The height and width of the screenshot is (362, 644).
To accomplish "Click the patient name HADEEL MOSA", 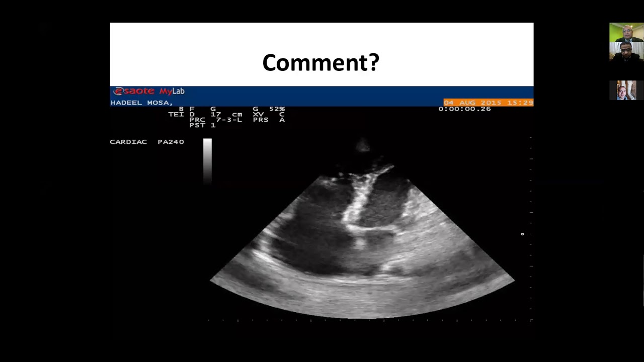I will point(141,103).
